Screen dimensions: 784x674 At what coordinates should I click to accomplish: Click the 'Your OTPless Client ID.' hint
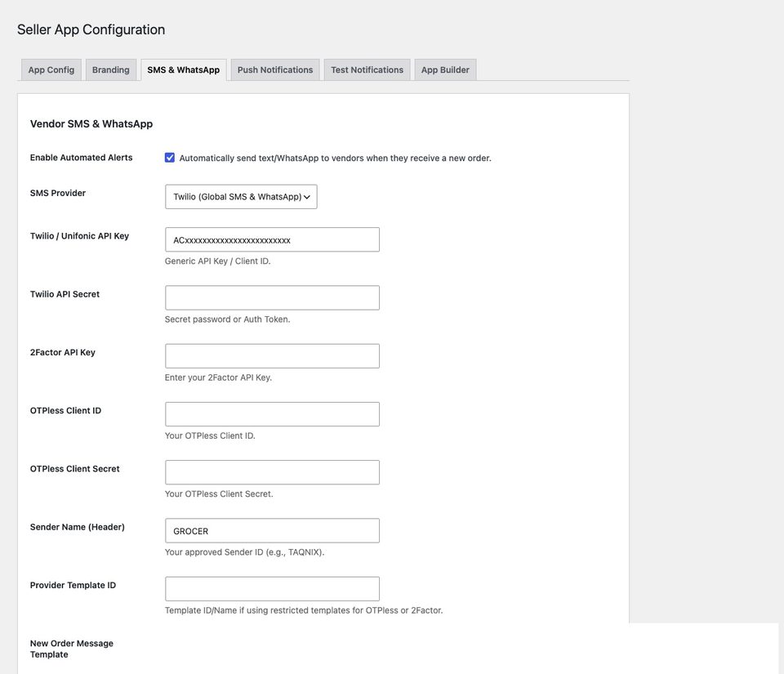pos(210,436)
